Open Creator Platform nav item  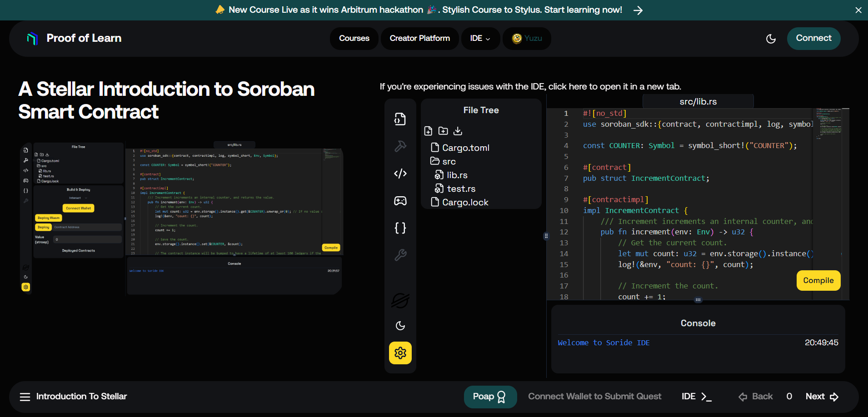point(420,39)
